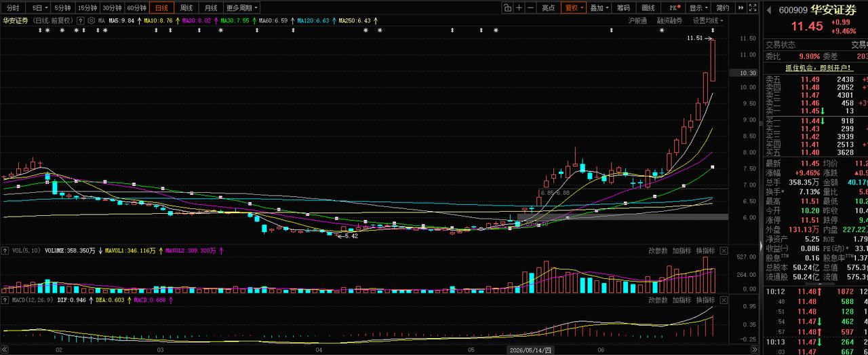Click the down arrow after VOLUME value
This screenshot has width=868, height=355.
[x=100, y=251]
